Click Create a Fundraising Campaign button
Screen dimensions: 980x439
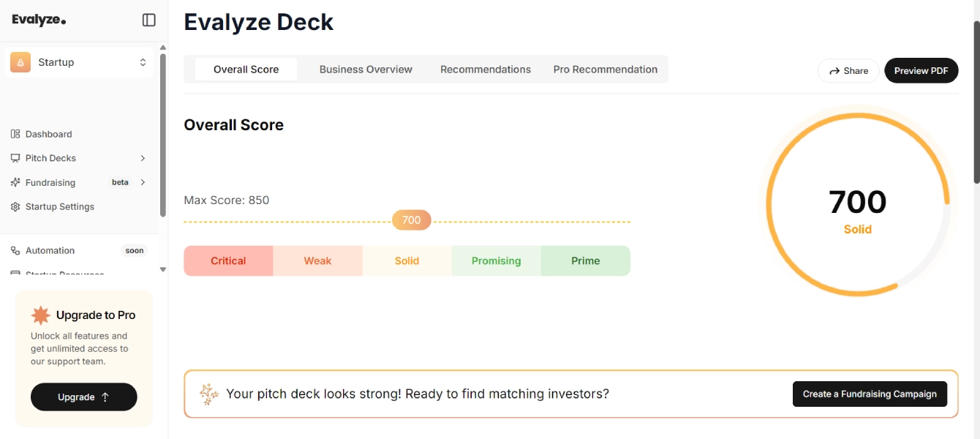[870, 394]
